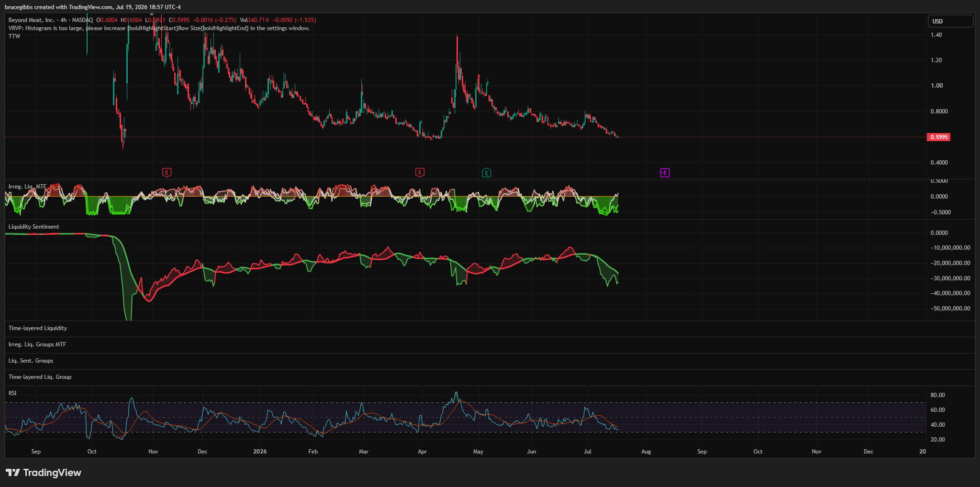Expand the Time-layered Liq. Group pane

pyautogui.click(x=40, y=377)
